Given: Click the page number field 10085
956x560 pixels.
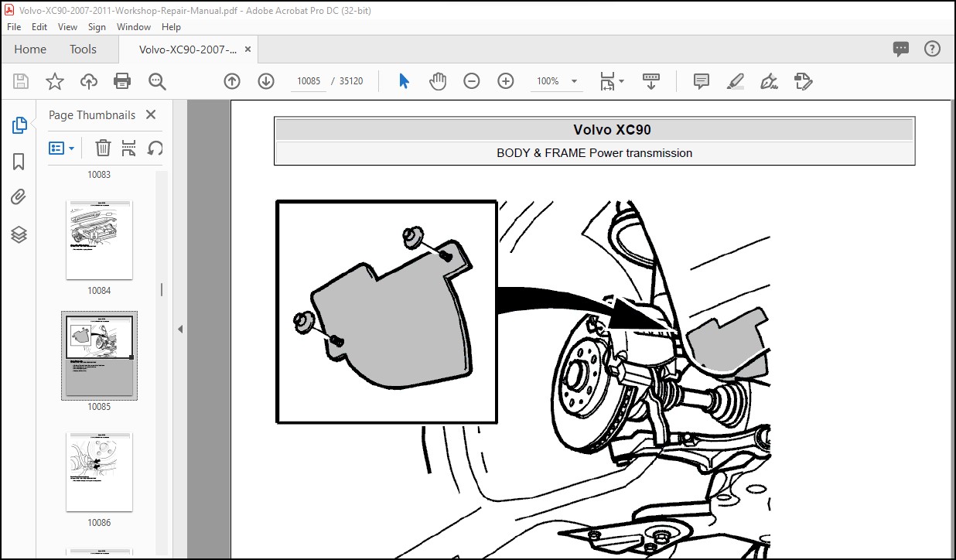Looking at the screenshot, I should 308,81.
